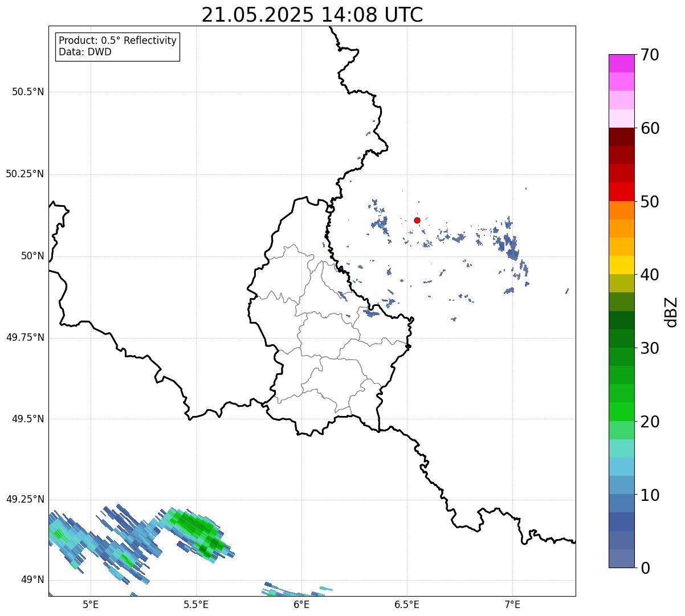
Task: Click the 5.5°E longitude label
Action: (196, 605)
